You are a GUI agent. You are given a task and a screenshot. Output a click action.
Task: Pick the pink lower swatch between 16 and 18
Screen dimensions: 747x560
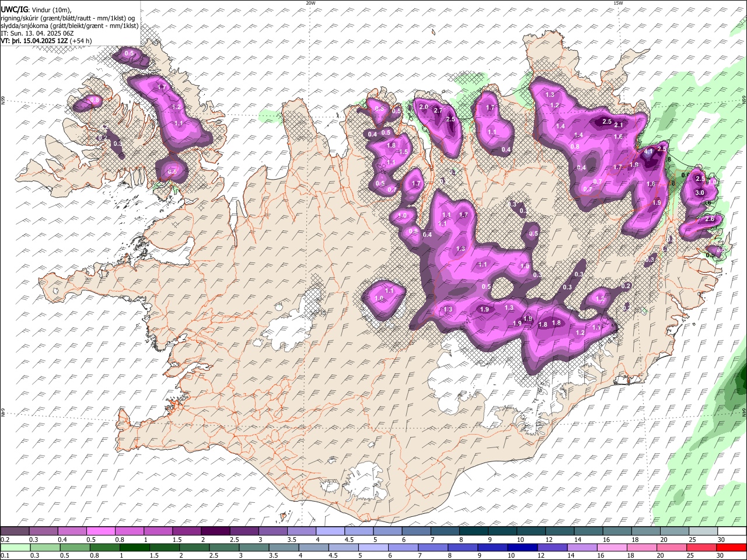point(611,547)
